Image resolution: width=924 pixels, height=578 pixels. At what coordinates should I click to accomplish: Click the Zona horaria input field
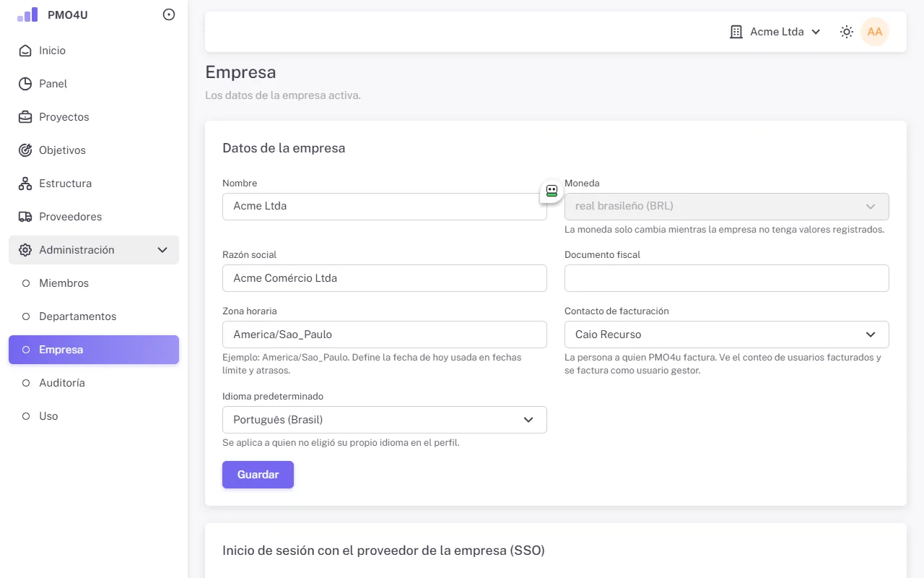coord(385,335)
